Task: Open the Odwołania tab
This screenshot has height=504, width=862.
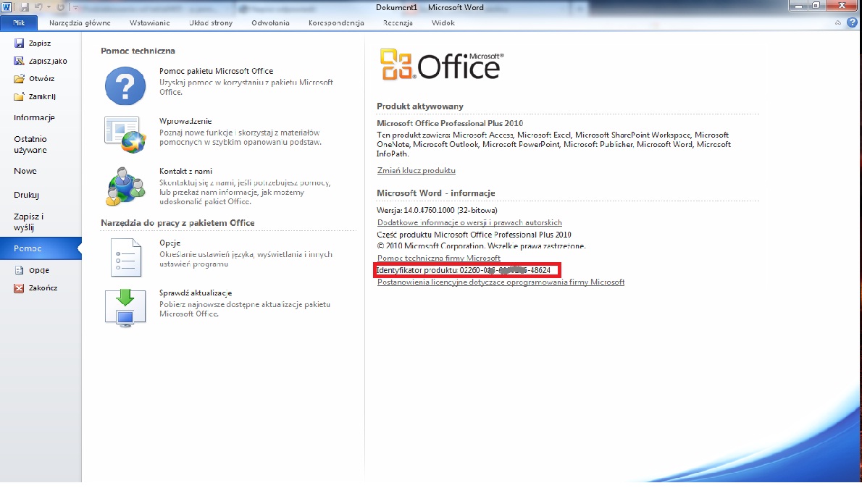Action: pyautogui.click(x=270, y=23)
